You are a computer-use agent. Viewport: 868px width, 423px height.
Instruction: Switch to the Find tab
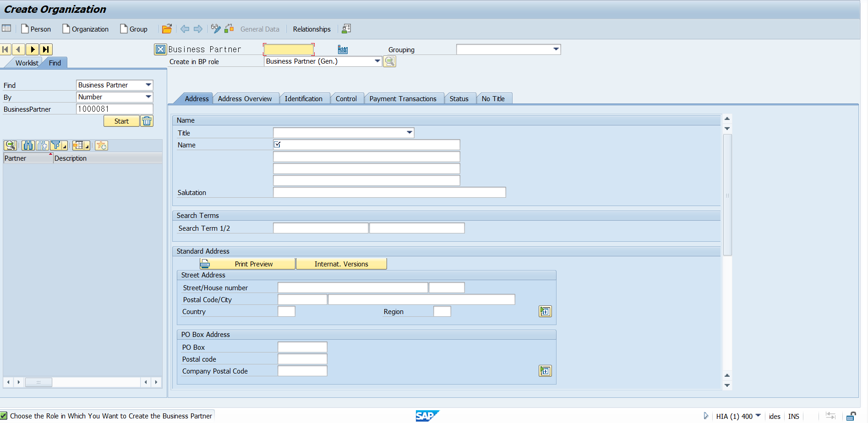(55, 63)
